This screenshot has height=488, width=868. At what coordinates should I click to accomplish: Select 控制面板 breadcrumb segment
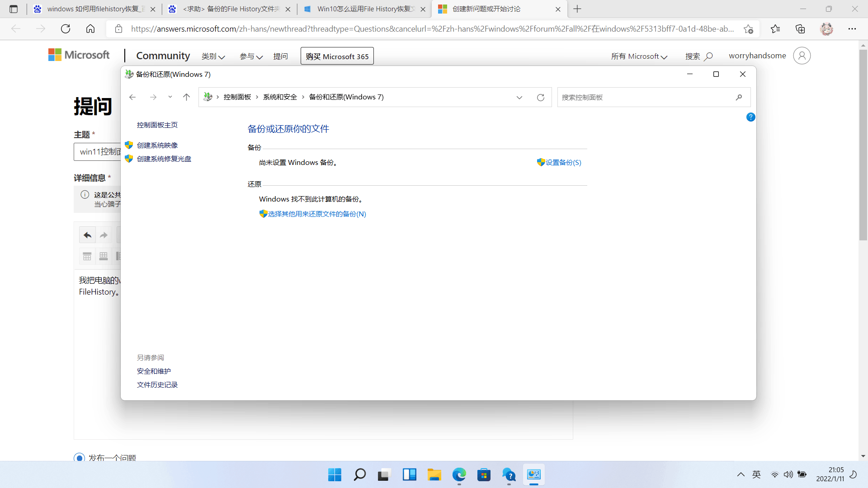[x=237, y=97]
